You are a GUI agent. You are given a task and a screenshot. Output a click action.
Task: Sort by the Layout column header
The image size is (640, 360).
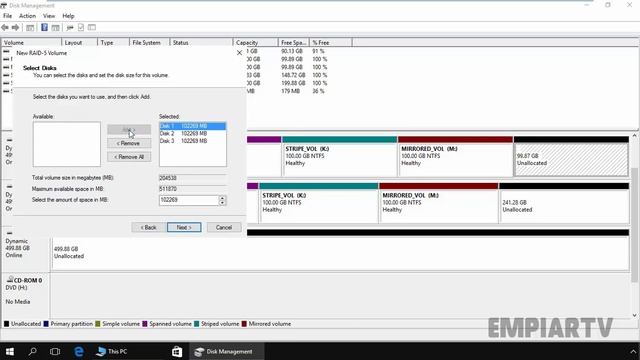click(x=80, y=42)
